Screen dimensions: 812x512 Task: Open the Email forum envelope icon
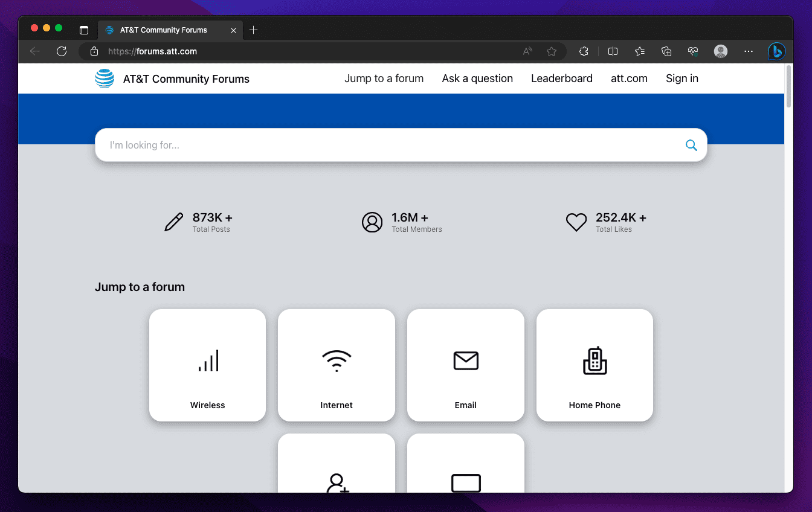pos(466,361)
